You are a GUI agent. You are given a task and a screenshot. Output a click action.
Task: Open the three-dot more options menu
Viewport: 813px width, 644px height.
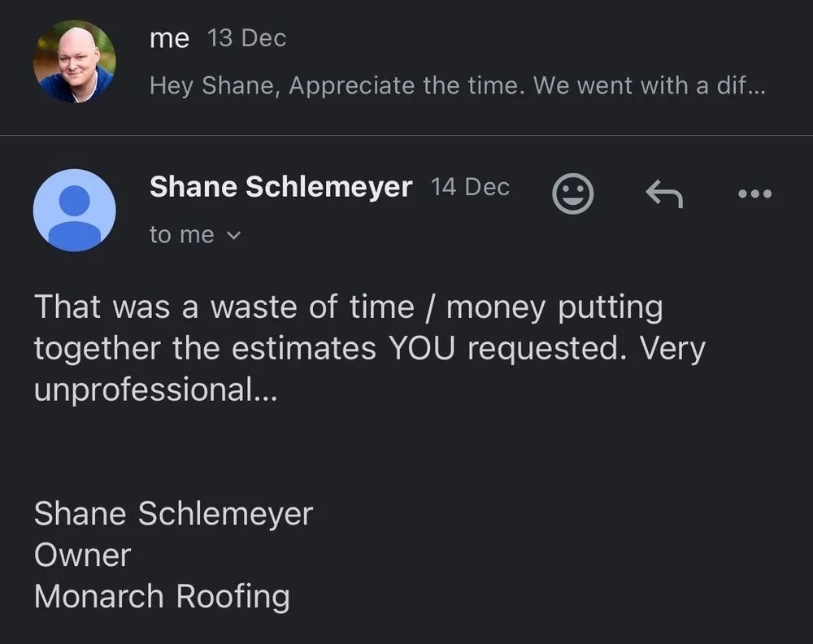[754, 193]
